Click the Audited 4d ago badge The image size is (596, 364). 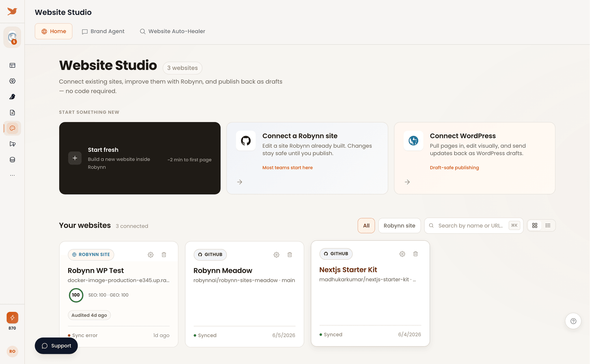pyautogui.click(x=89, y=315)
